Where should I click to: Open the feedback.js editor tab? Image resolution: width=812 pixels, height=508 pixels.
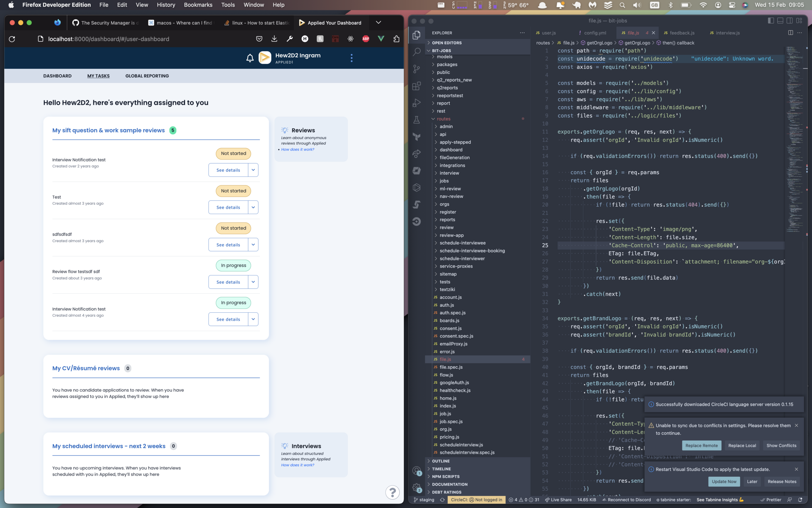(x=682, y=33)
